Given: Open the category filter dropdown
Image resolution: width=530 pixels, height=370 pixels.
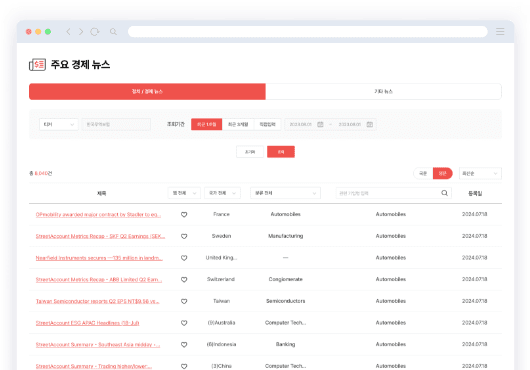Looking at the screenshot, I should click(x=285, y=193).
